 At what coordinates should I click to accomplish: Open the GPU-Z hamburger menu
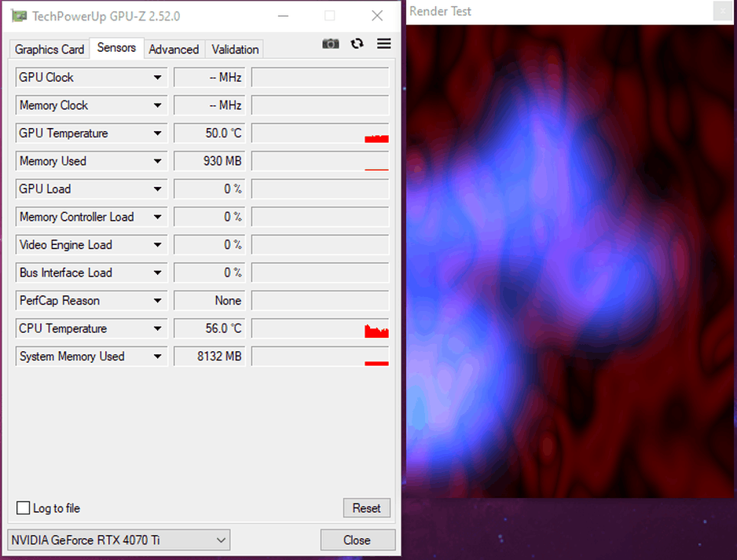click(384, 44)
